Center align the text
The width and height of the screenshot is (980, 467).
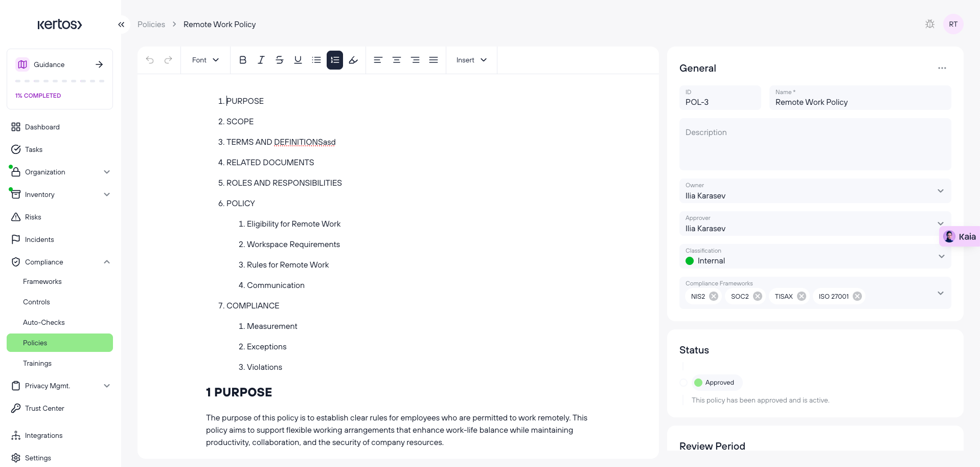pos(396,60)
